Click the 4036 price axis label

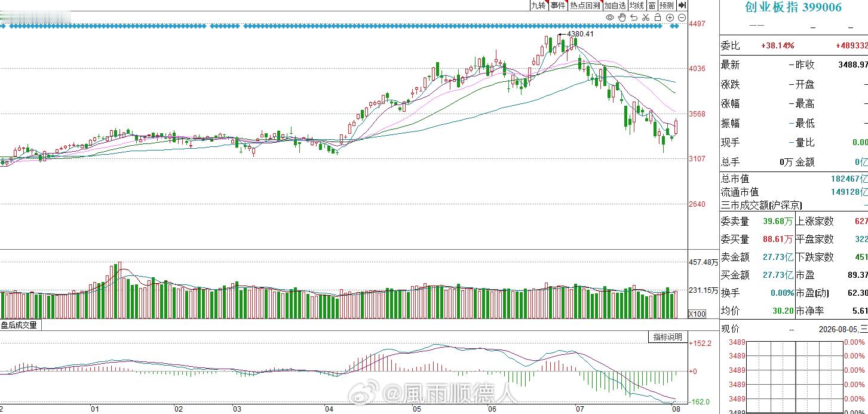click(x=697, y=69)
